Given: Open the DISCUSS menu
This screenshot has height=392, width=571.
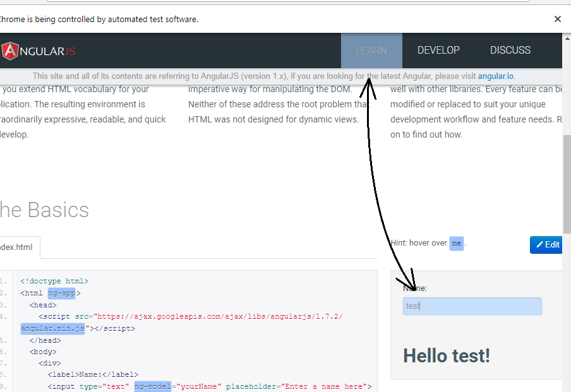Looking at the screenshot, I should click(x=510, y=50).
